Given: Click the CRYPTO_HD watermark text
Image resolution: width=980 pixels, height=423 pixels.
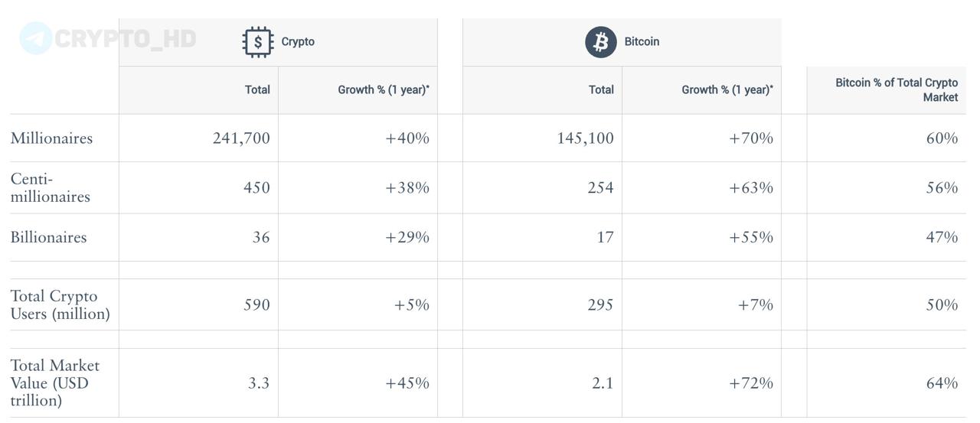Looking at the screenshot, I should [x=125, y=39].
